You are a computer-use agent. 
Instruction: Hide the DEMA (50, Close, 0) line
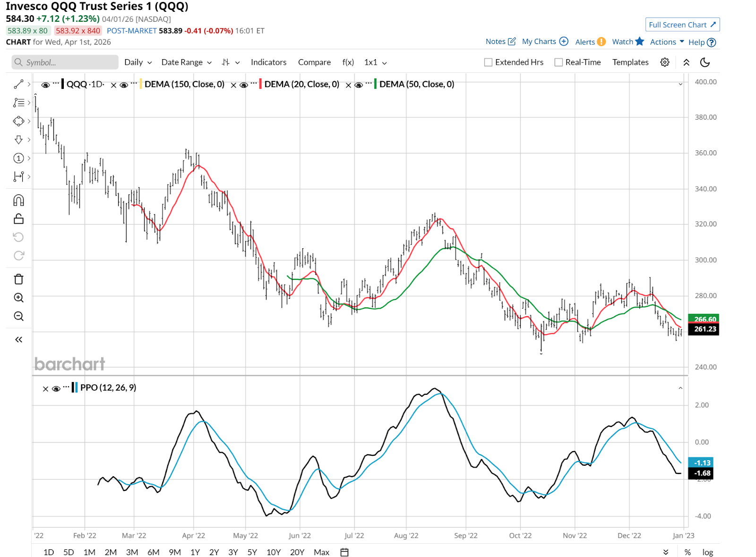pyautogui.click(x=359, y=85)
